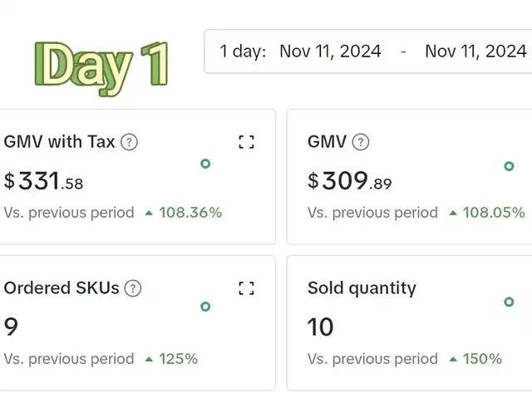Select data point in GMV chart

(509, 166)
